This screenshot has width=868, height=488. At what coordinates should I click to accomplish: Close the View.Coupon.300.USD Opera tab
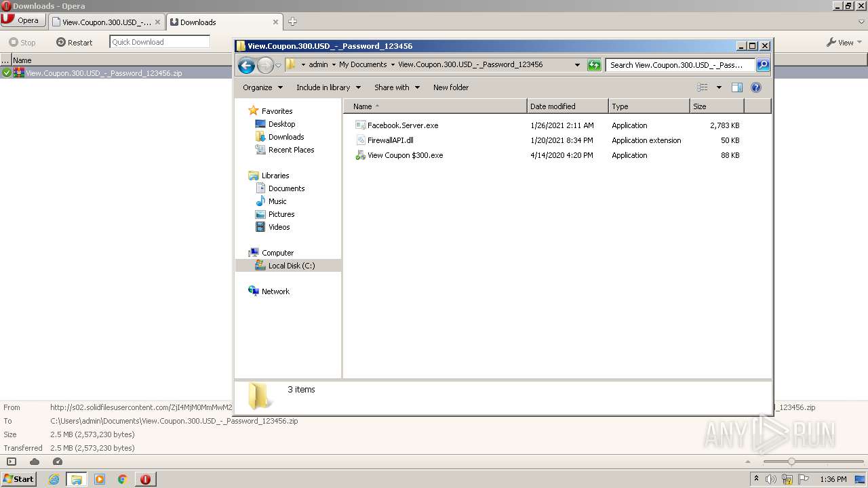coord(157,22)
